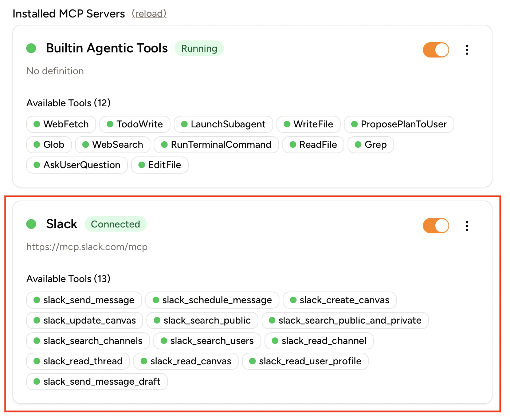Turn off the Slack server toggle
This screenshot has height=420, width=510.
click(436, 226)
